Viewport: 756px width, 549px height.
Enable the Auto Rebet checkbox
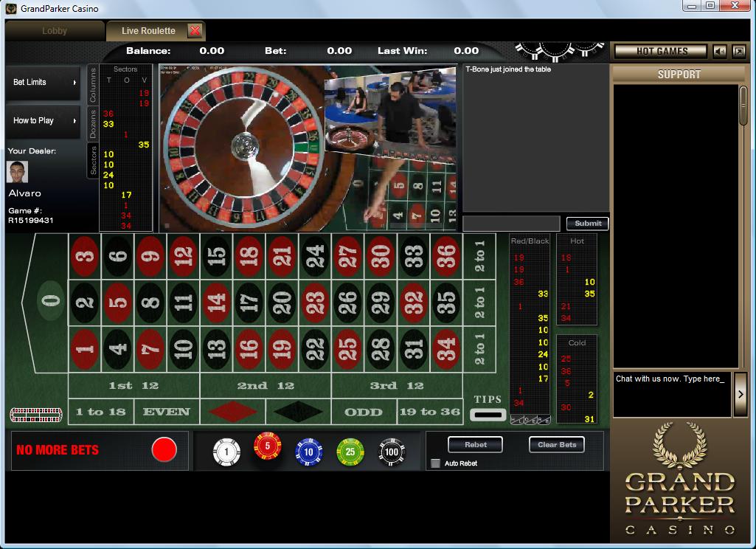pos(435,463)
